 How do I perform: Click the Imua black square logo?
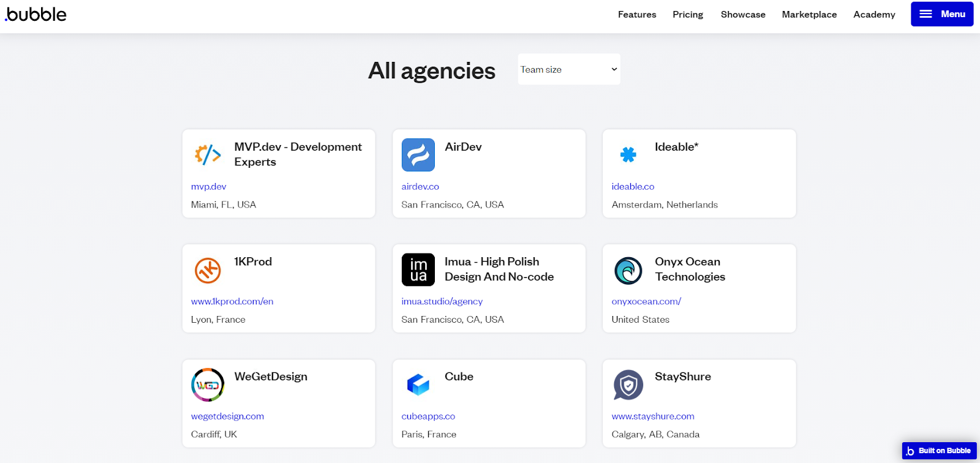coord(418,269)
